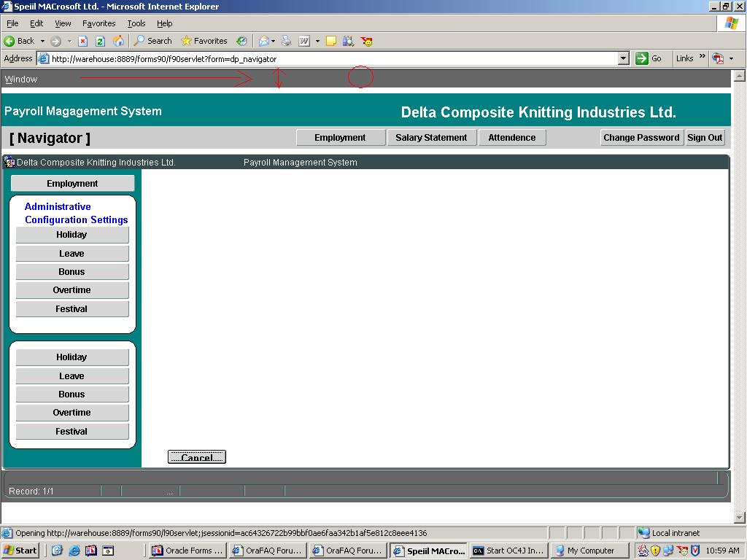Click the Stop page loading icon

[x=82, y=41]
